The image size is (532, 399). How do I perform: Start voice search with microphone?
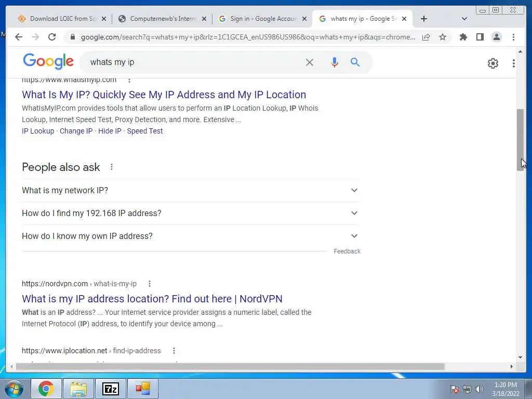click(335, 62)
